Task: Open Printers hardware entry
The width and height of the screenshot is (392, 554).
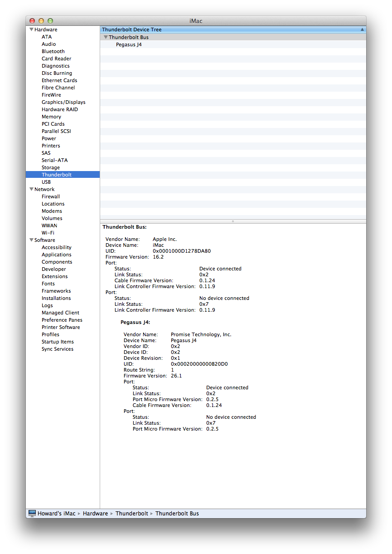Action: click(x=51, y=146)
